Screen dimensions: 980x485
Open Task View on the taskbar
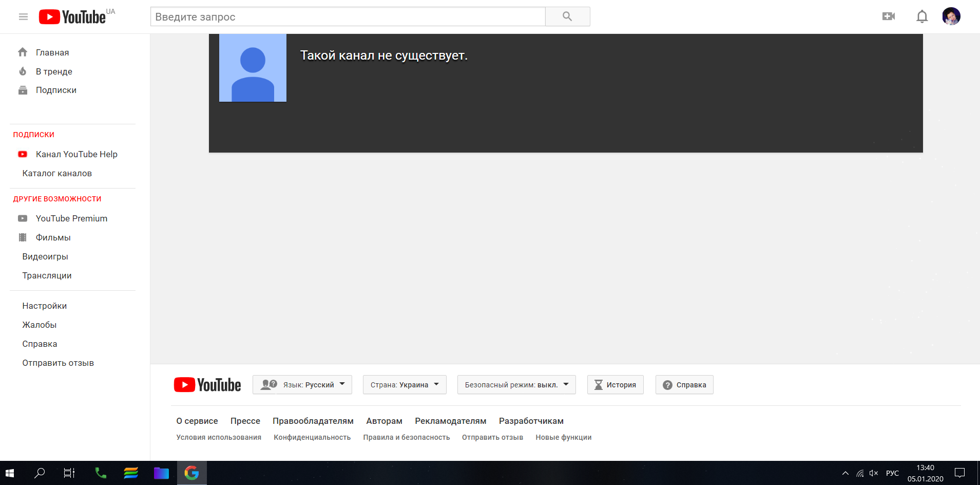[x=69, y=473]
